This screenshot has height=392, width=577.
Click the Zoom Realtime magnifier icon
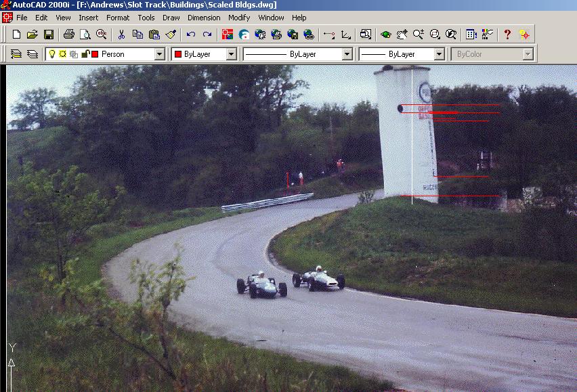(419, 34)
